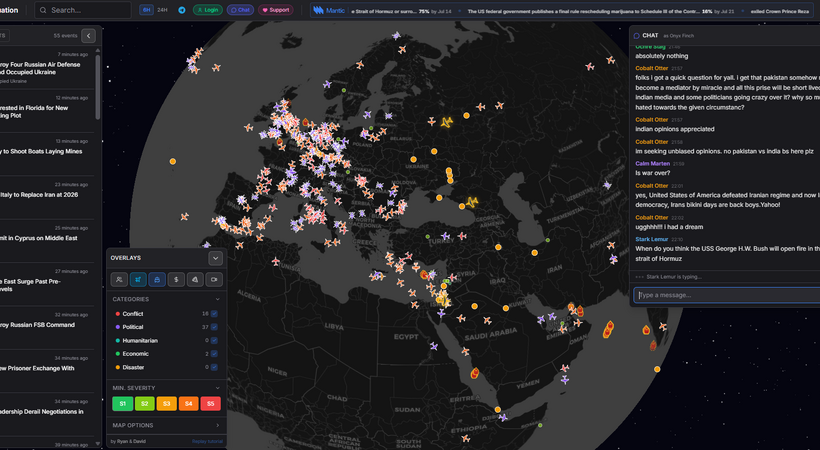Collapse the Overlays panel with chevron button

(214, 258)
